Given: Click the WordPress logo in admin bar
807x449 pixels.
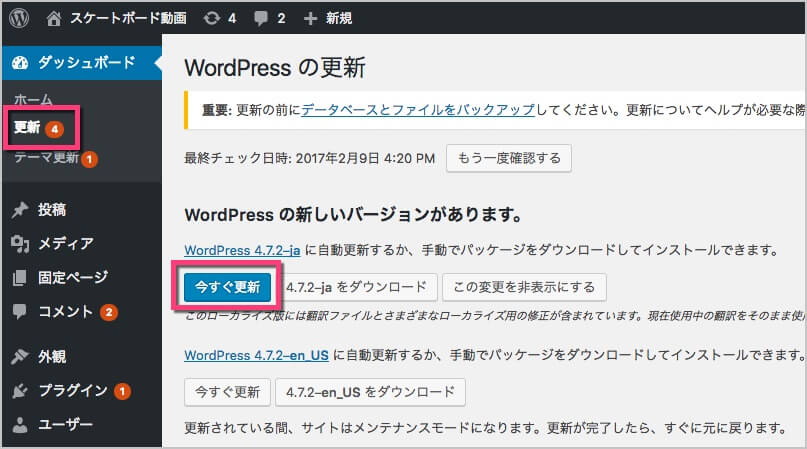Looking at the screenshot, I should point(19,18).
